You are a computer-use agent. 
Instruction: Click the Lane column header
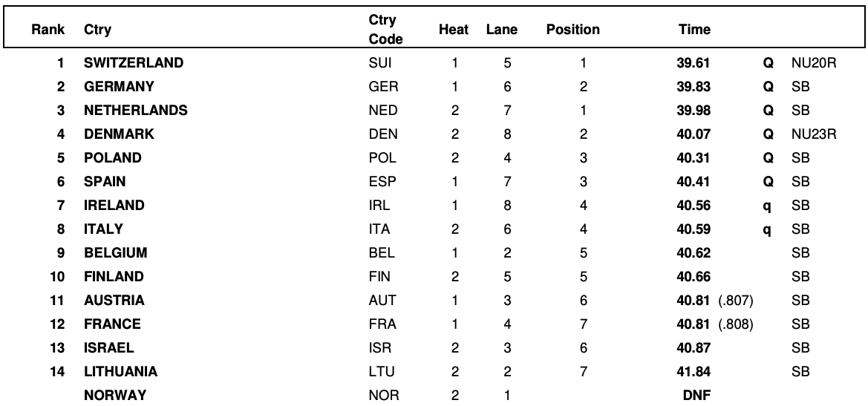coord(501,30)
